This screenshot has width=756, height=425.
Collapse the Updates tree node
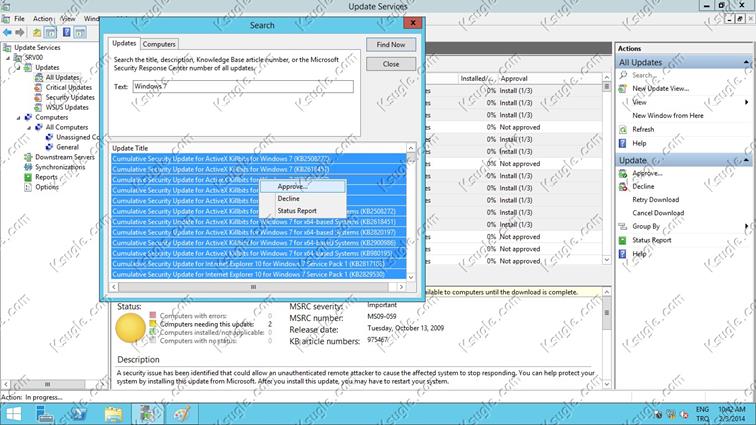click(x=18, y=68)
